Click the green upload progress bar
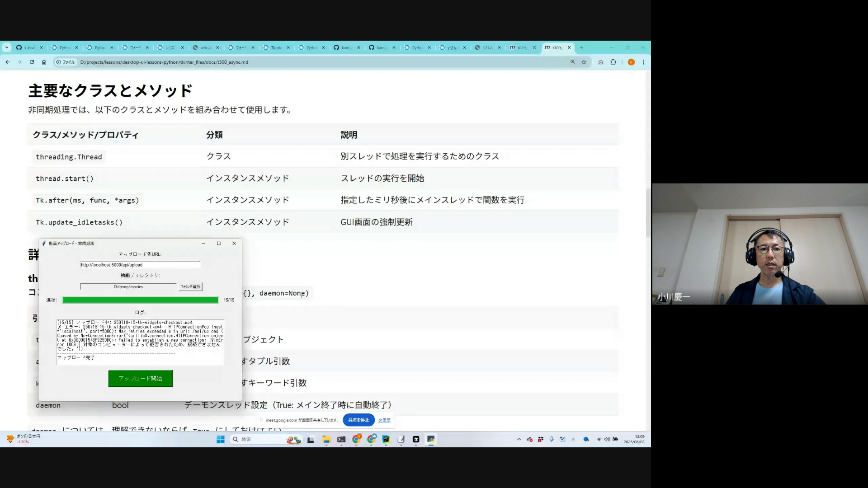This screenshot has width=868, height=488. [140, 300]
